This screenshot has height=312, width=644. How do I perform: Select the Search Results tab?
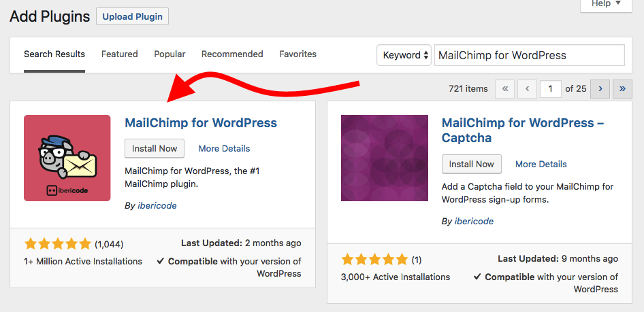pyautogui.click(x=54, y=54)
